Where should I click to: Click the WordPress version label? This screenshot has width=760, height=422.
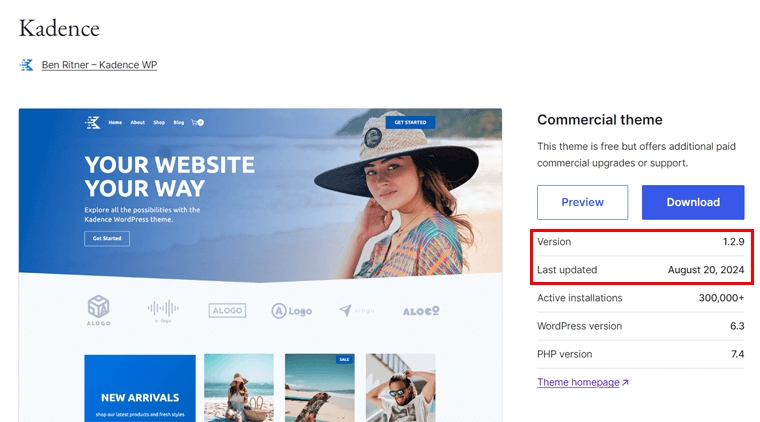click(579, 326)
